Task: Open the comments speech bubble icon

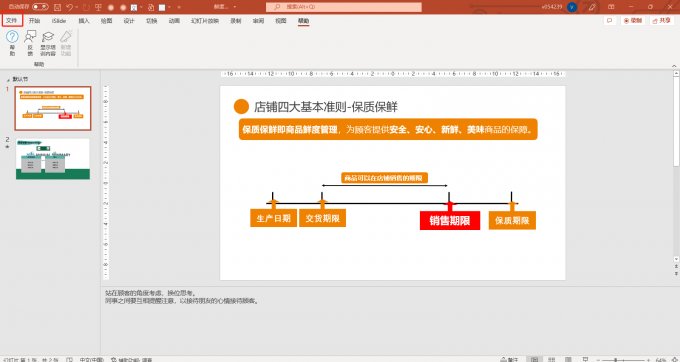Action: 610,20
